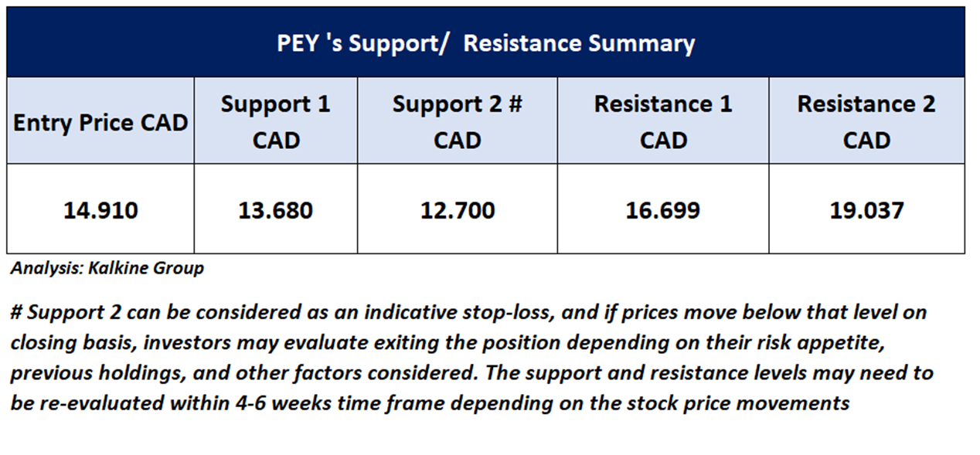Select the Resistance 1 CAD header cell
The height and width of the screenshot is (455, 980).
(663, 121)
